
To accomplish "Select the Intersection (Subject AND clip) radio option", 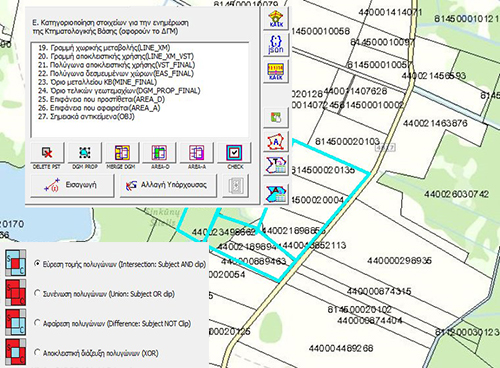I will [x=38, y=263].
